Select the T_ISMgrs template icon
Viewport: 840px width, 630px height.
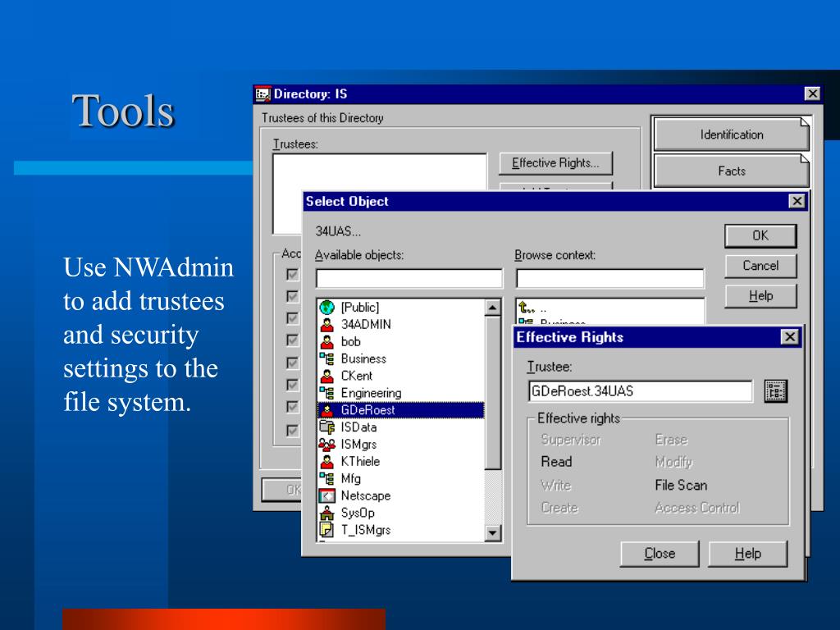click(x=326, y=531)
